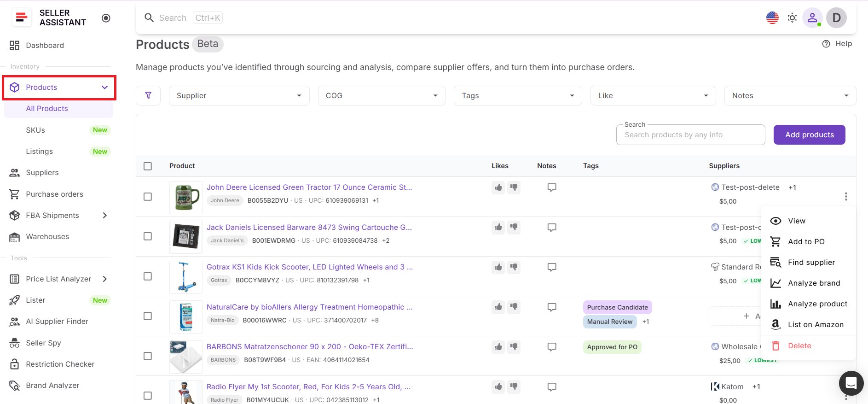Check the Jack Daniels product checkbox

(x=148, y=236)
